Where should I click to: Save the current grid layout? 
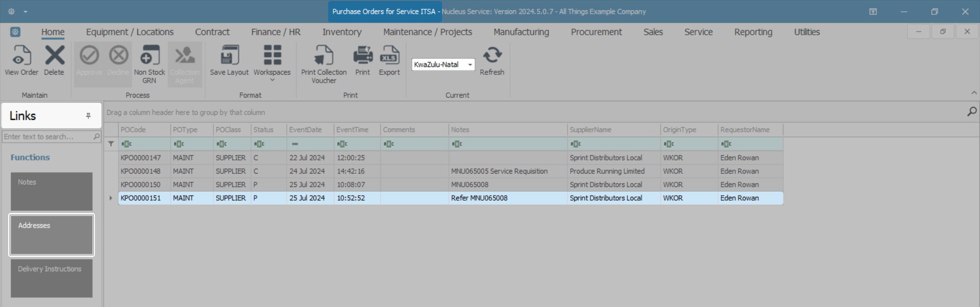(x=229, y=56)
